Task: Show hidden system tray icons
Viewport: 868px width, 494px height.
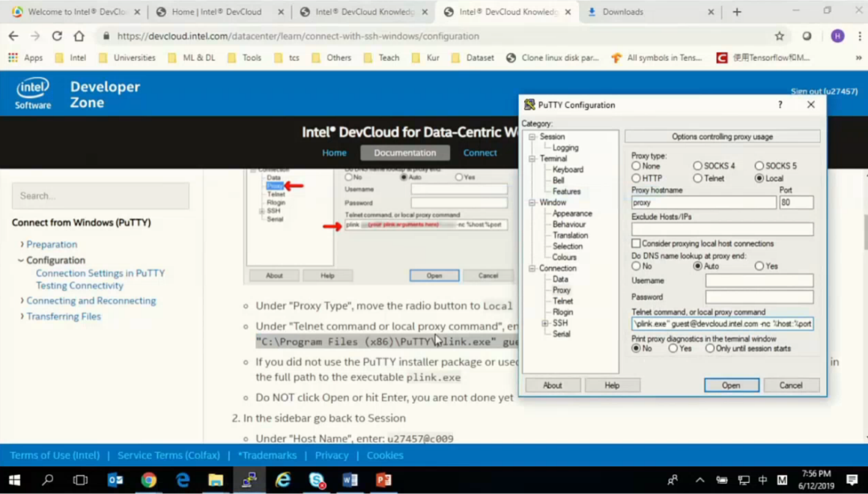Action: click(699, 480)
